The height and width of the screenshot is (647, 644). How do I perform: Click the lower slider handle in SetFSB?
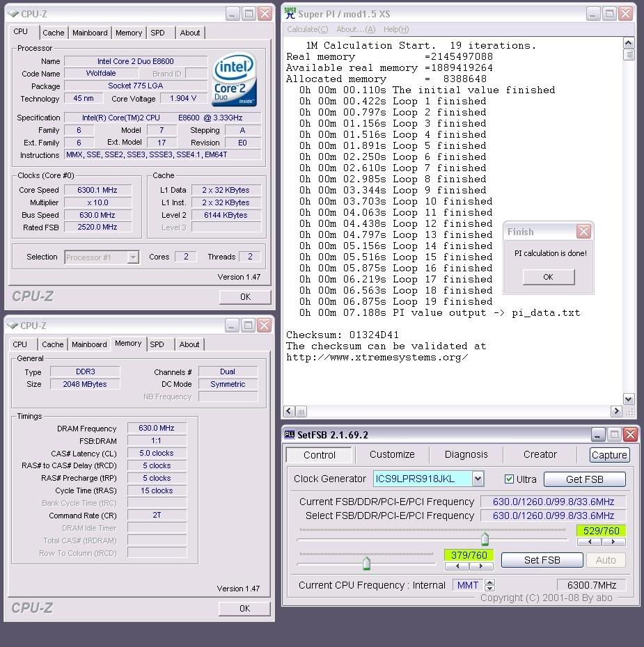[x=366, y=563]
